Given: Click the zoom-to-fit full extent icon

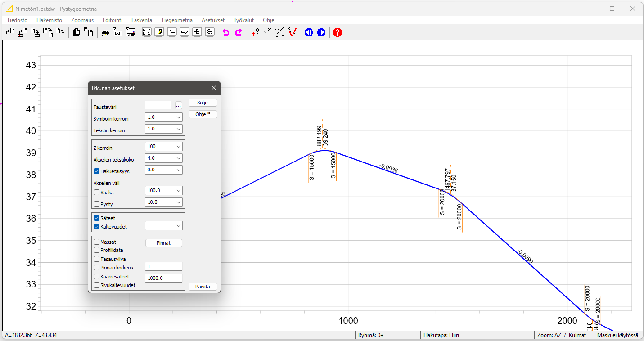Looking at the screenshot, I should [x=147, y=32].
